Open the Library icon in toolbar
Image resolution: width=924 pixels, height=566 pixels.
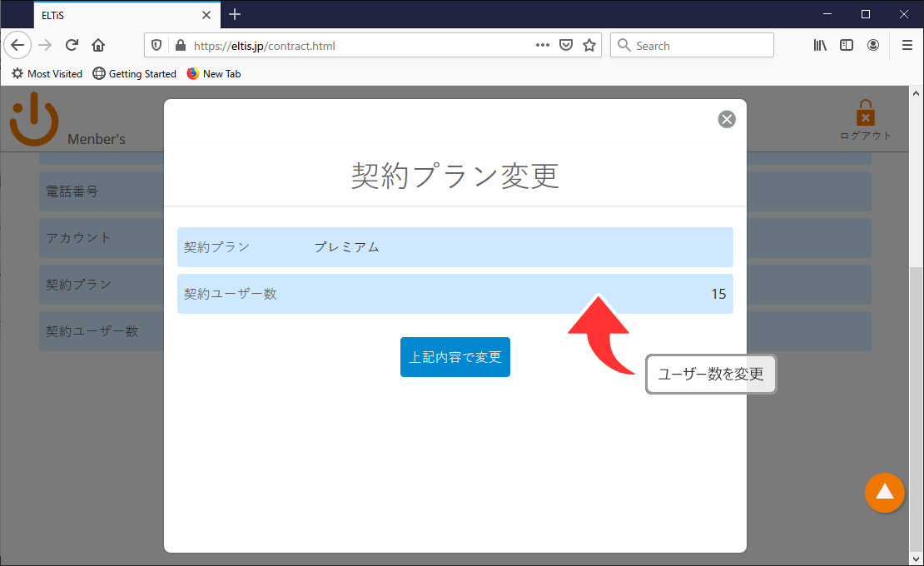(820, 45)
